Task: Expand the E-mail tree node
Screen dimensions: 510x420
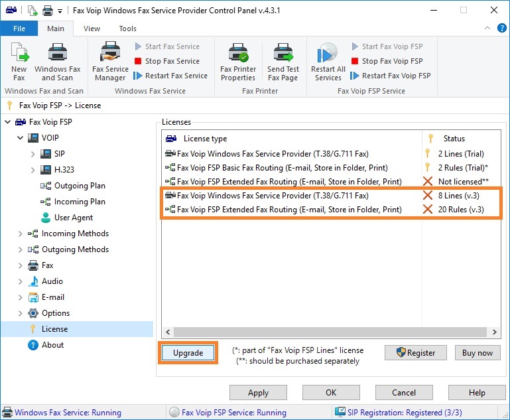Action: pyautogui.click(x=20, y=297)
